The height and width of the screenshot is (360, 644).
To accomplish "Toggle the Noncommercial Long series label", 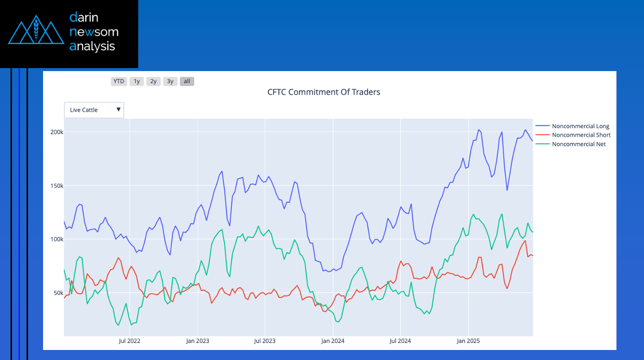I will (580, 126).
